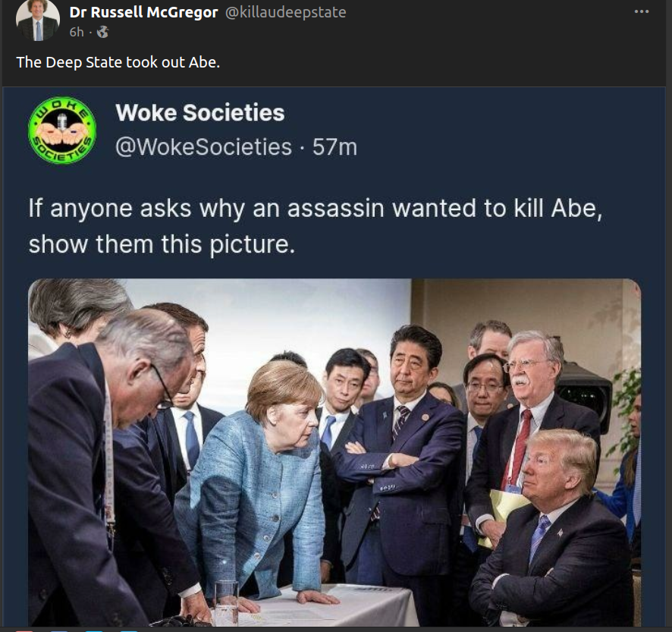The height and width of the screenshot is (632, 672).
Task: Click the 57m timestamp in embedded post
Action: tap(334, 147)
